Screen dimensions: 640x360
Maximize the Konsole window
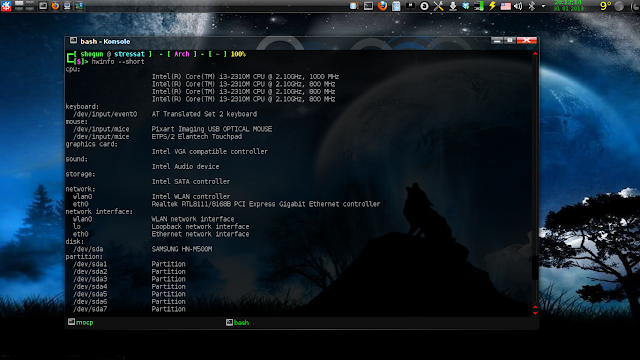coord(510,40)
